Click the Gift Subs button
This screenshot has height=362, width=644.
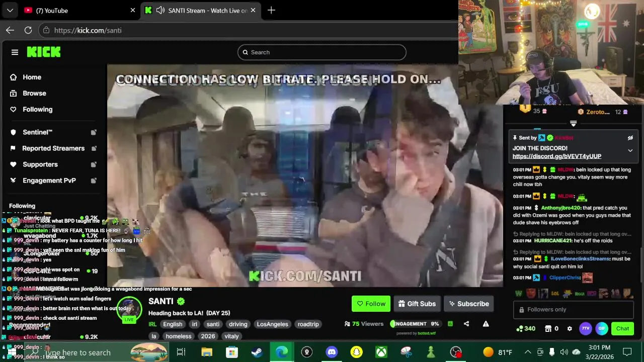tap(417, 304)
